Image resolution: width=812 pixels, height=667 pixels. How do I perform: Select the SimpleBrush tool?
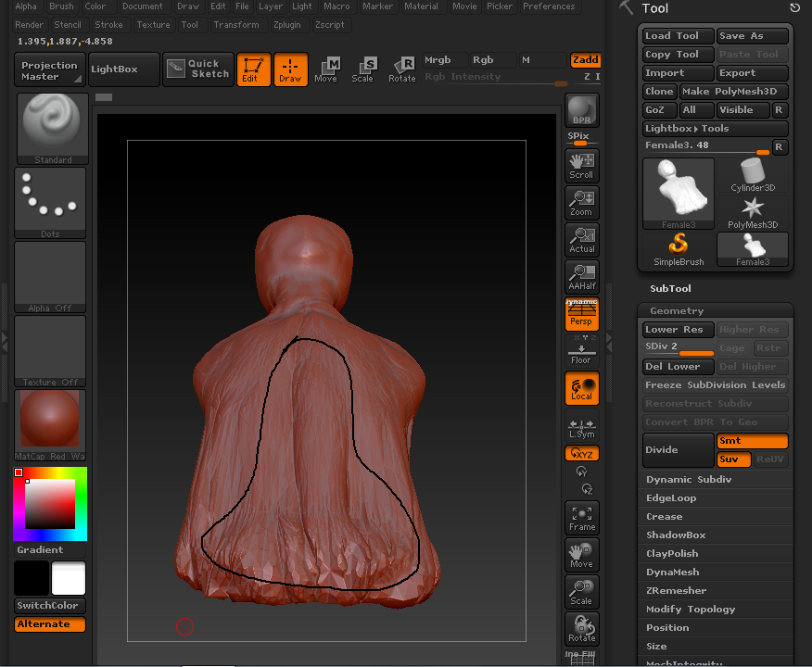click(679, 249)
